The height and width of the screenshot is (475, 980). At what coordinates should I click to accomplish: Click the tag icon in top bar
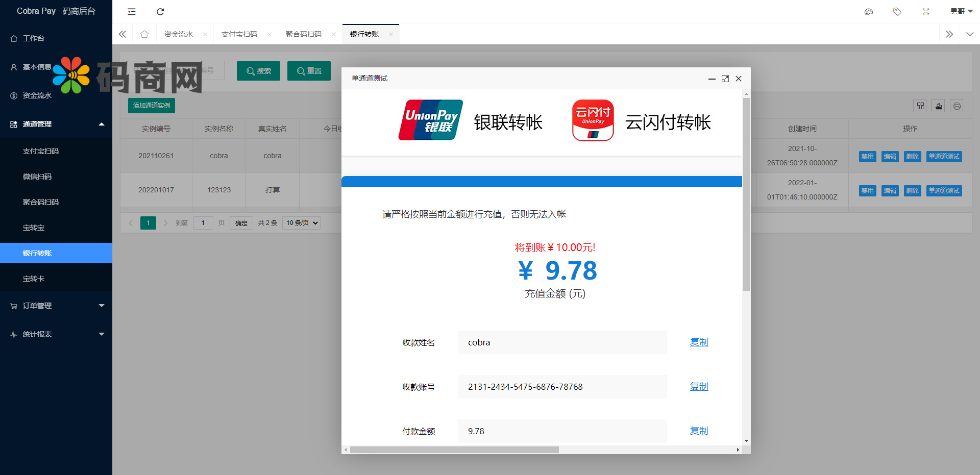[897, 12]
